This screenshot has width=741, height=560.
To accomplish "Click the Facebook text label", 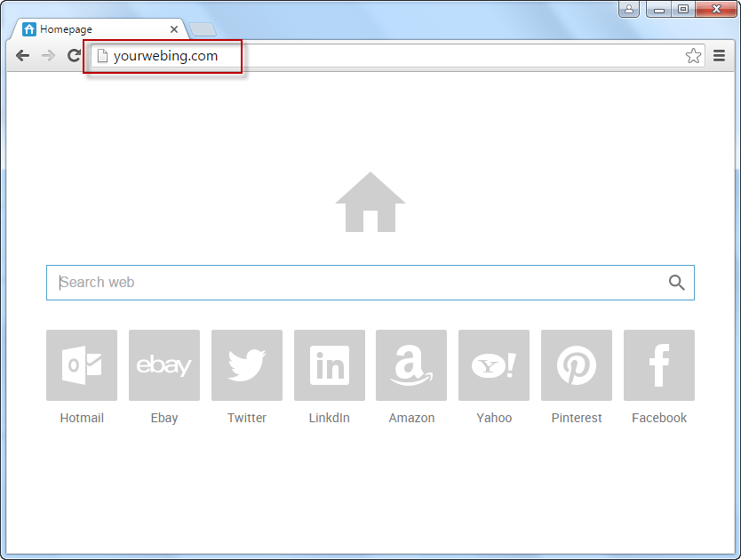I will click(659, 418).
